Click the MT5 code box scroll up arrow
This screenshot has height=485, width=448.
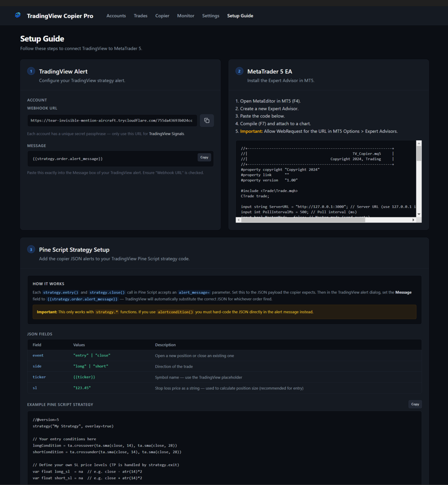[x=419, y=143]
